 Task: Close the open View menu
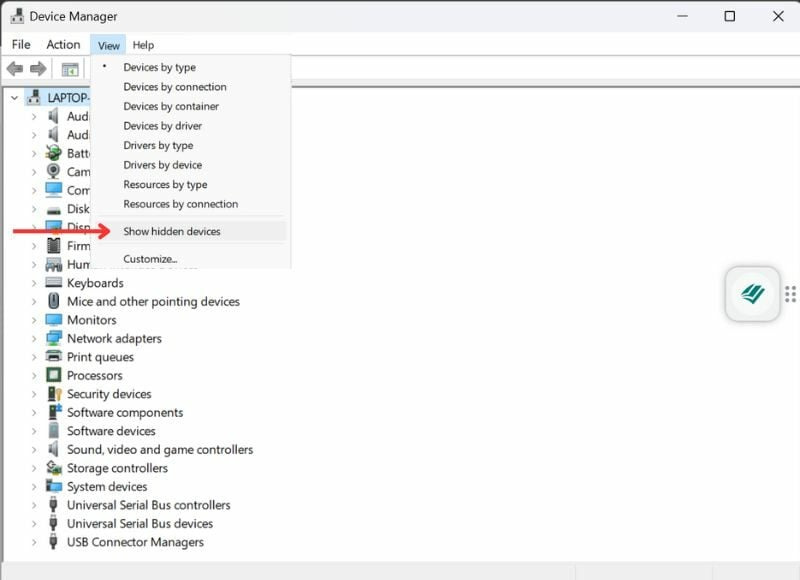coord(109,45)
